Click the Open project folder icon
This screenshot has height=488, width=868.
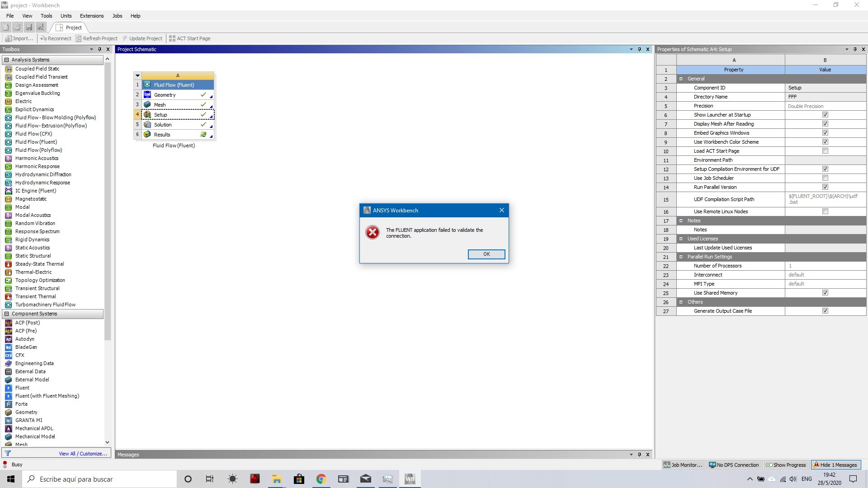click(17, 27)
